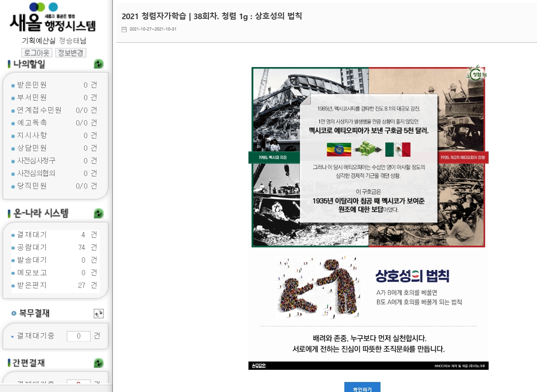Click the 복무결재 bullet icon
The width and height of the screenshot is (537, 392).
(14, 313)
